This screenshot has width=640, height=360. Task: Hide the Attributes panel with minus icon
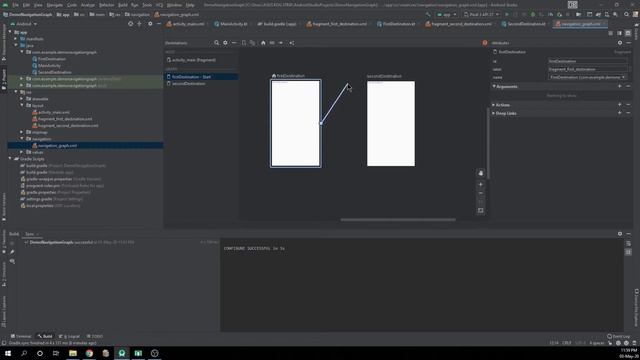click(629, 43)
